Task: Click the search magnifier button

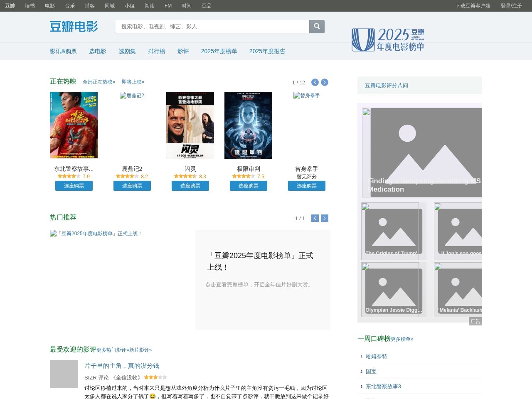Action: click(317, 27)
